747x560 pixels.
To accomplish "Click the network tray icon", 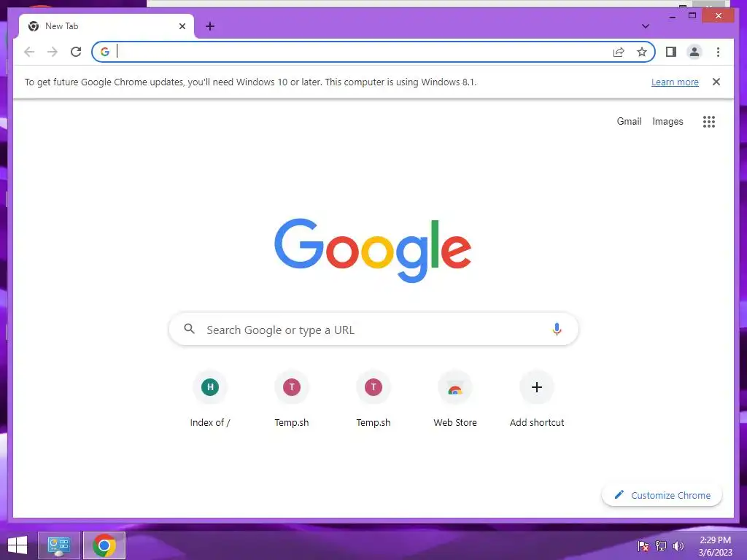I will coord(661,545).
